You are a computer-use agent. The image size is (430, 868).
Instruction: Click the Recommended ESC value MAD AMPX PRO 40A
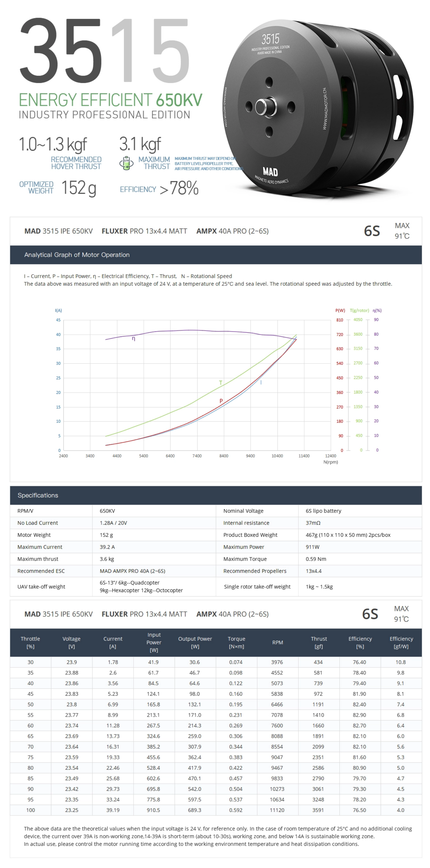pyautogui.click(x=132, y=571)
